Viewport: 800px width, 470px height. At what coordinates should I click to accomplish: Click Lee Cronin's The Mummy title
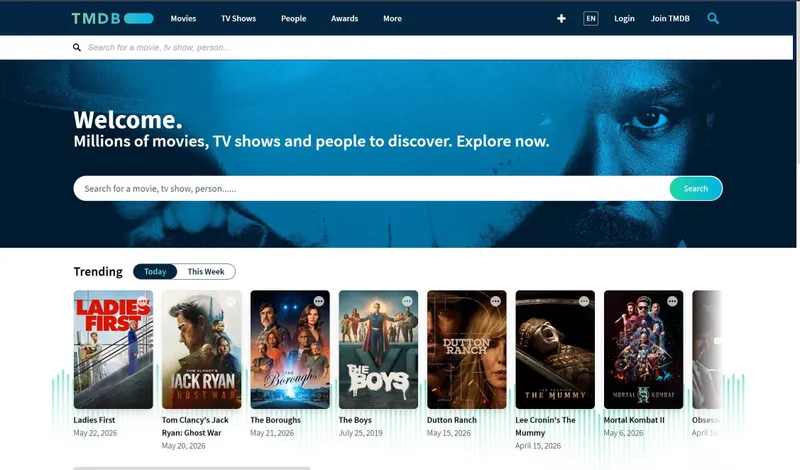(x=545, y=426)
